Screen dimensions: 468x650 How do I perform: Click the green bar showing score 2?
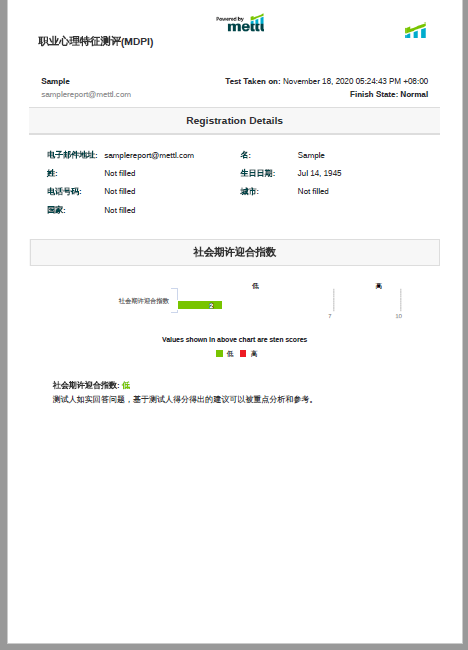(200, 305)
